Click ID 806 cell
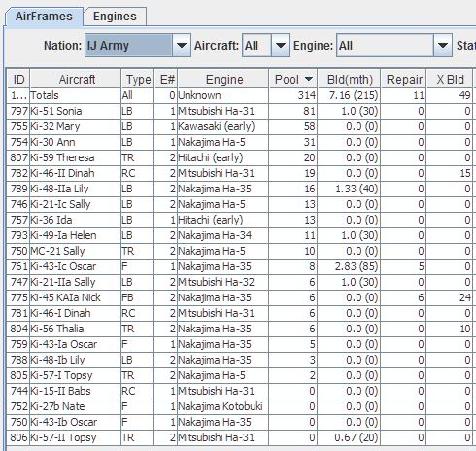Image resolution: width=476 pixels, height=451 pixels. click(x=18, y=437)
